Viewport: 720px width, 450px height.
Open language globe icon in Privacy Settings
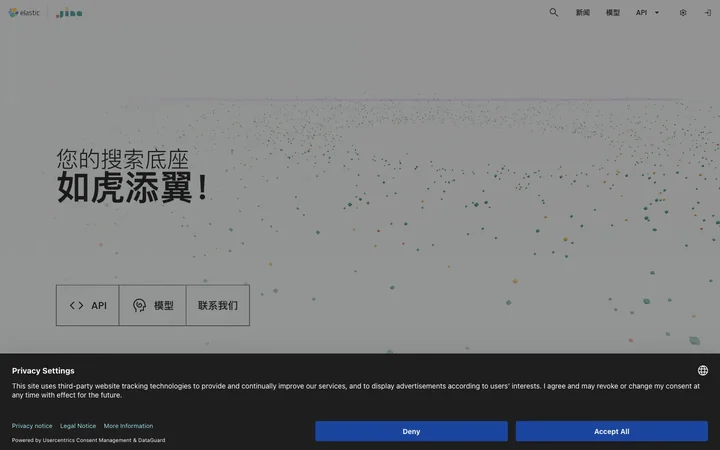tap(703, 371)
